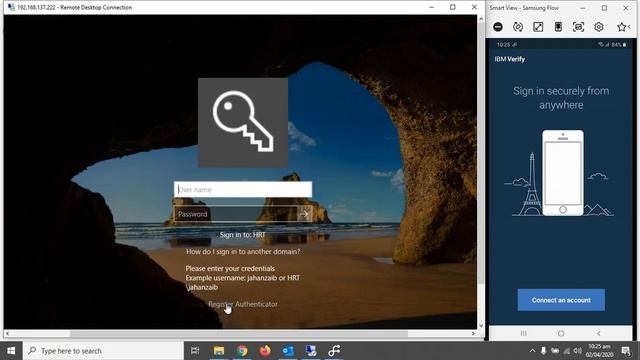Click the screen capture icon in Smart View

578,27
